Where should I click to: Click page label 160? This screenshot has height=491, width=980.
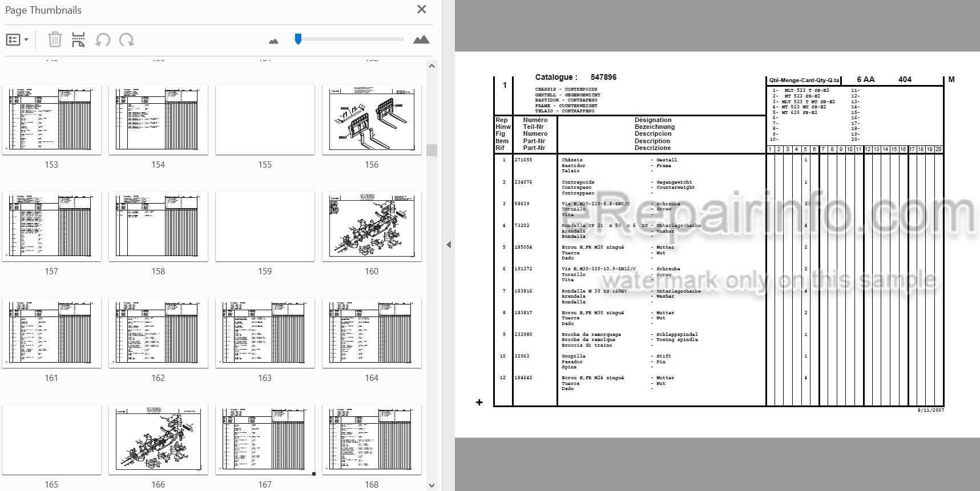(x=372, y=271)
